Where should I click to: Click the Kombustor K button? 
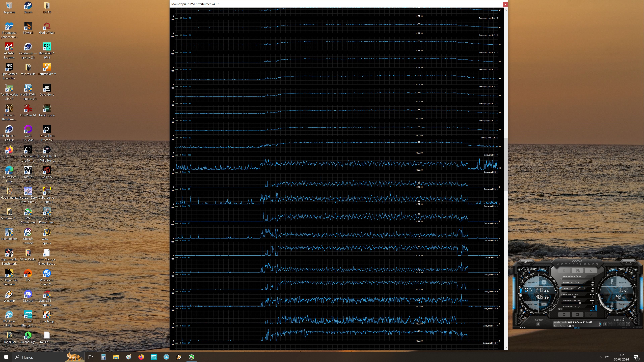564,270
